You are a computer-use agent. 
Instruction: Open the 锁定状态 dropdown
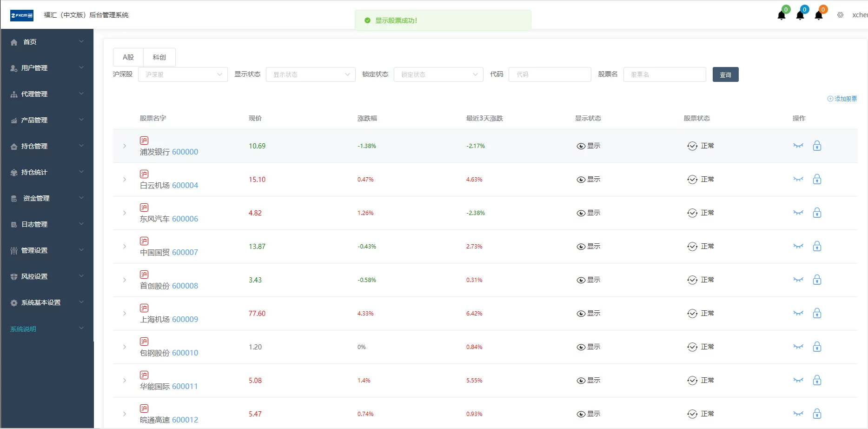437,74
